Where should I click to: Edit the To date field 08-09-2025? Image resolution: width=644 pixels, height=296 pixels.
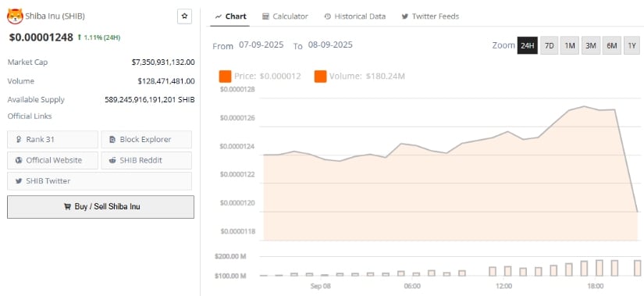coord(330,45)
